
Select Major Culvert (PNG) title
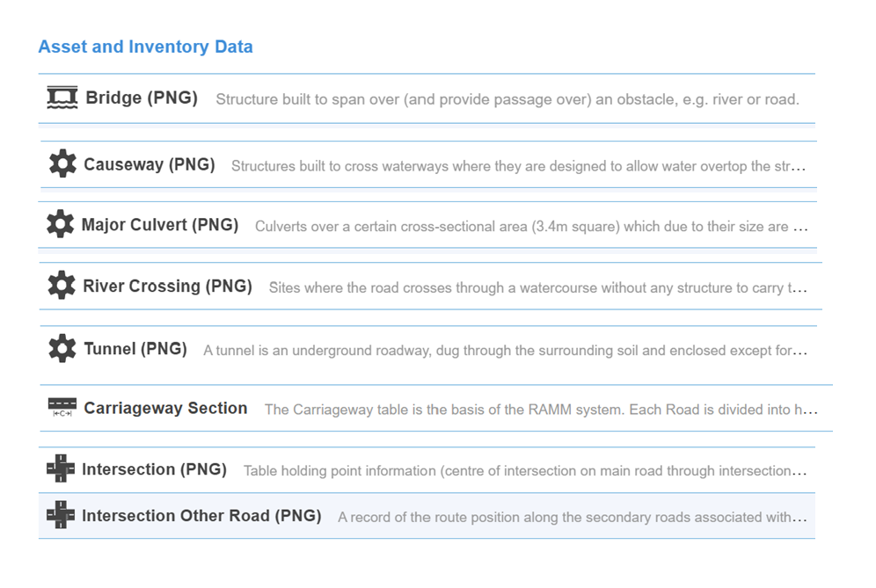coord(160,225)
